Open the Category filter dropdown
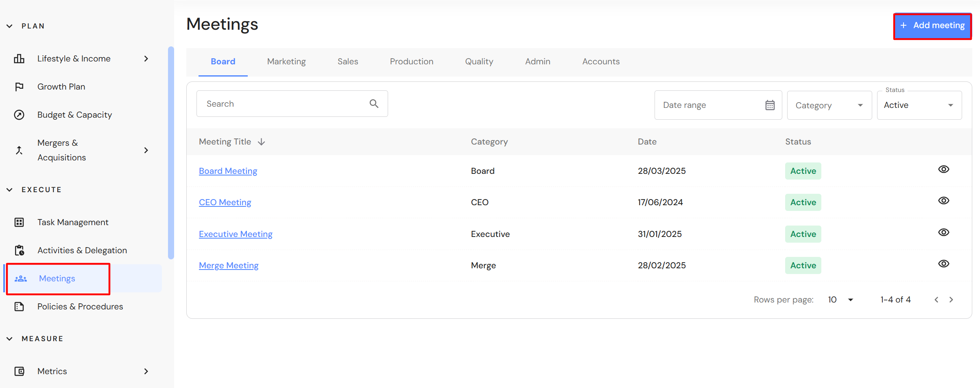 click(x=829, y=105)
